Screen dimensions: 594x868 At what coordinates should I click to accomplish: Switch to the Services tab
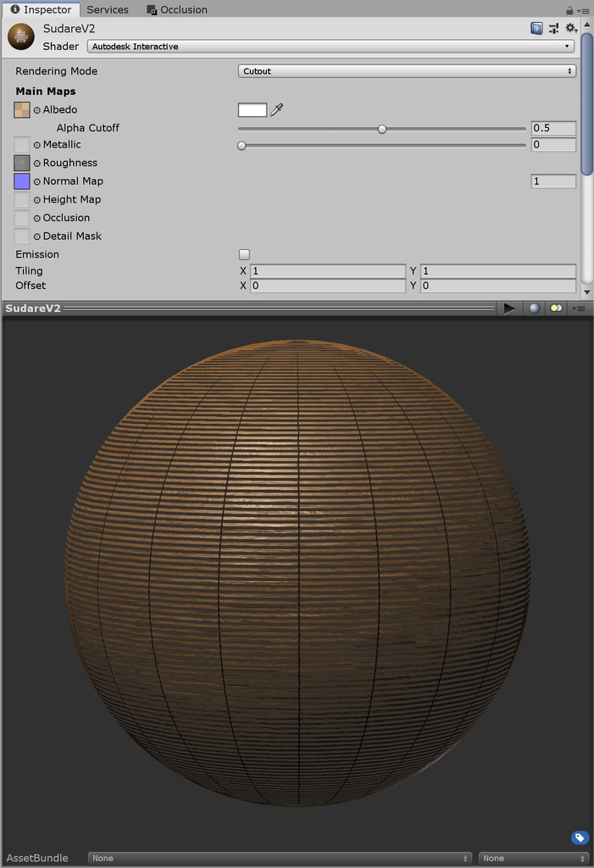coord(108,9)
